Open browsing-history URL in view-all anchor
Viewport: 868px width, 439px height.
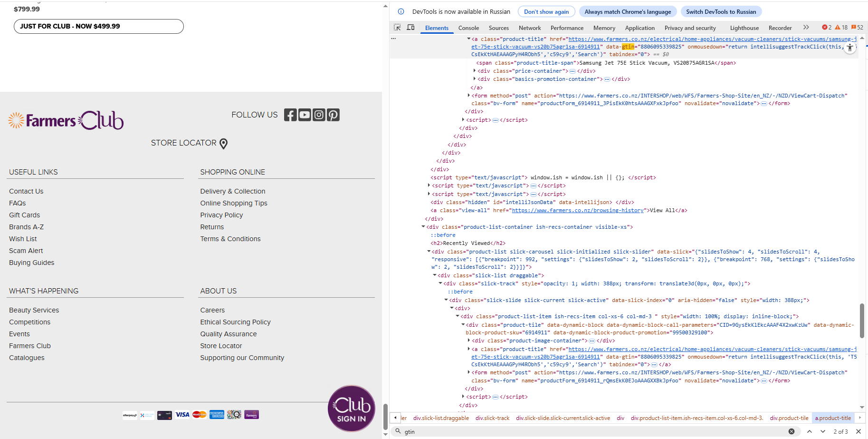pyautogui.click(x=578, y=210)
